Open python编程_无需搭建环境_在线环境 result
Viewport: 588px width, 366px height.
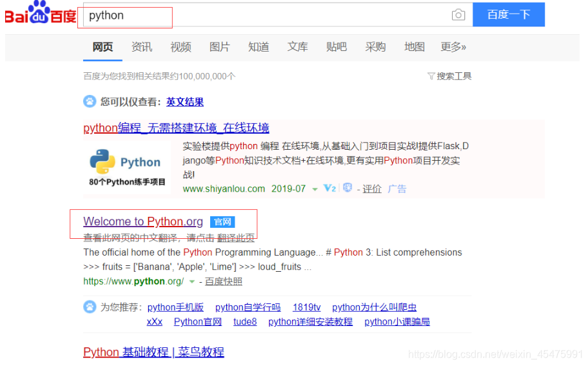(x=176, y=128)
